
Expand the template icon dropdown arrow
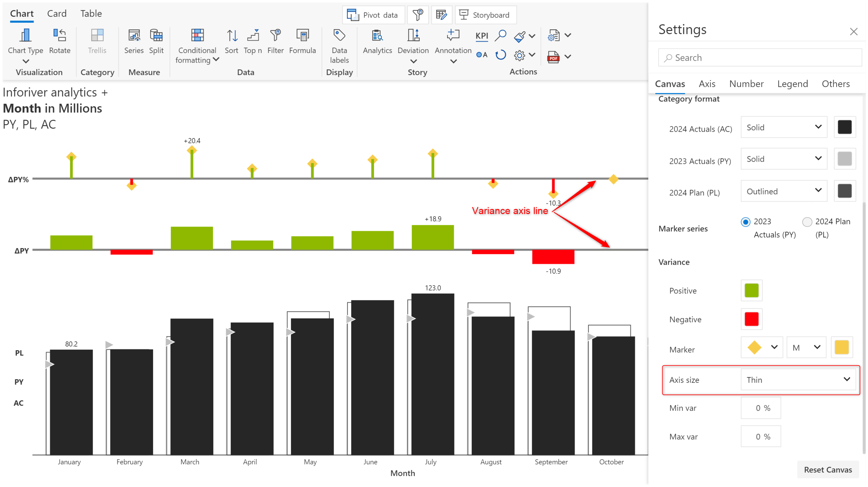[568, 35]
